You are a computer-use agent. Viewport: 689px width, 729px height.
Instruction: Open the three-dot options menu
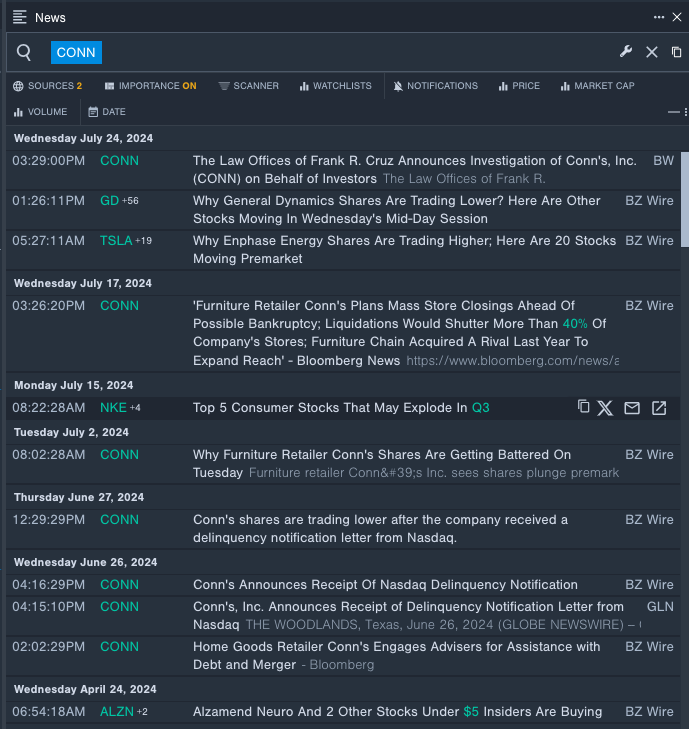pos(659,17)
